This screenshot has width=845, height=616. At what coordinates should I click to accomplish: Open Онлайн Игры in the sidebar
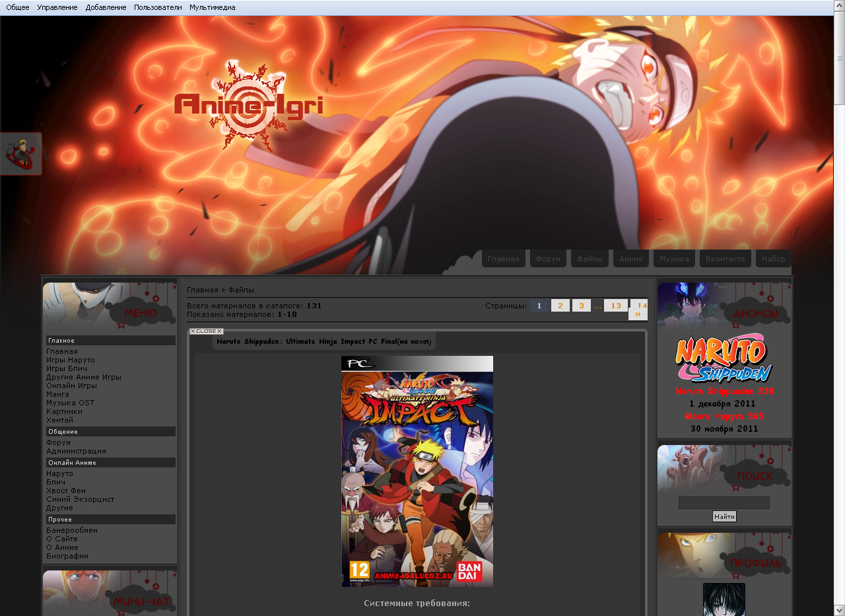tap(71, 386)
